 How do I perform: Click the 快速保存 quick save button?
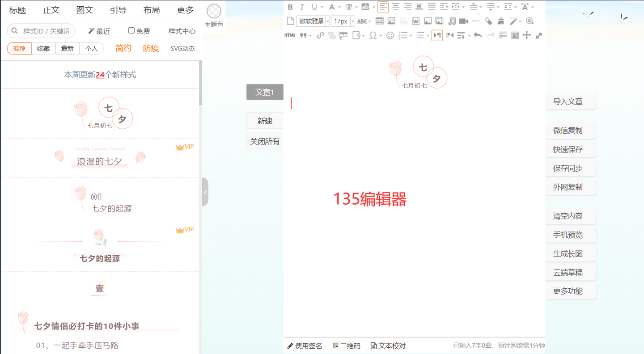click(571, 149)
